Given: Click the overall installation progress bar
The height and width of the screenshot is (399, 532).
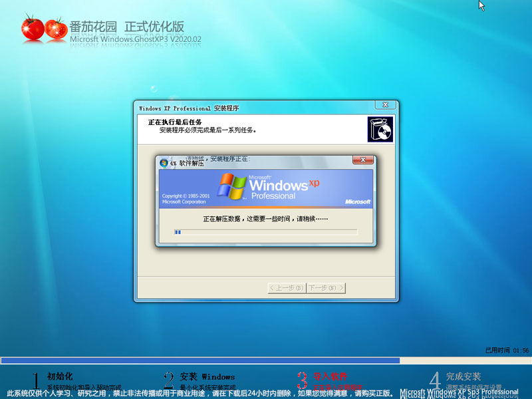Looking at the screenshot, I should tap(266, 360).
